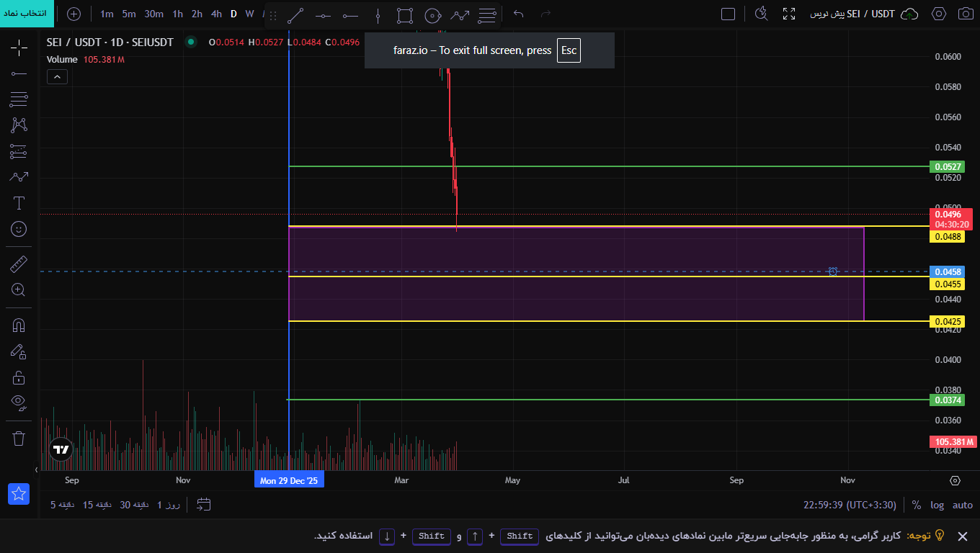Viewport: 980px width, 553px height.
Task: Toggle lock all drawing tools
Action: [19, 377]
